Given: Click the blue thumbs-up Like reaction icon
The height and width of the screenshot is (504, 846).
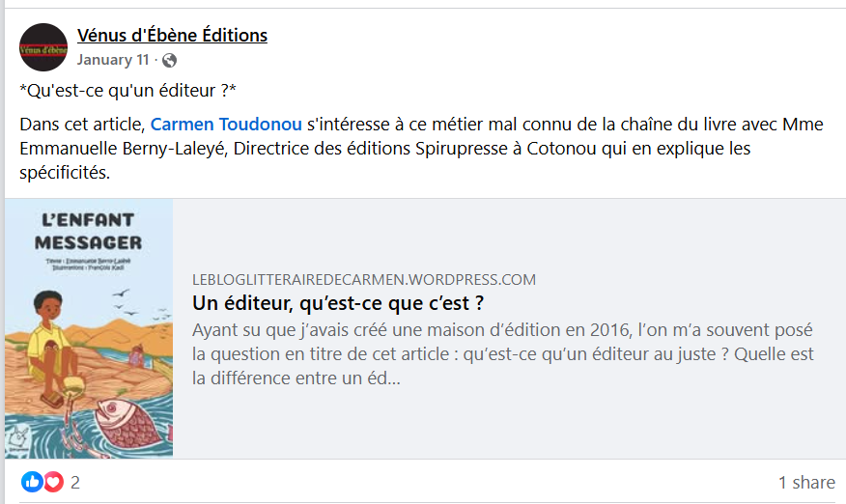Looking at the screenshot, I should coord(32,481).
